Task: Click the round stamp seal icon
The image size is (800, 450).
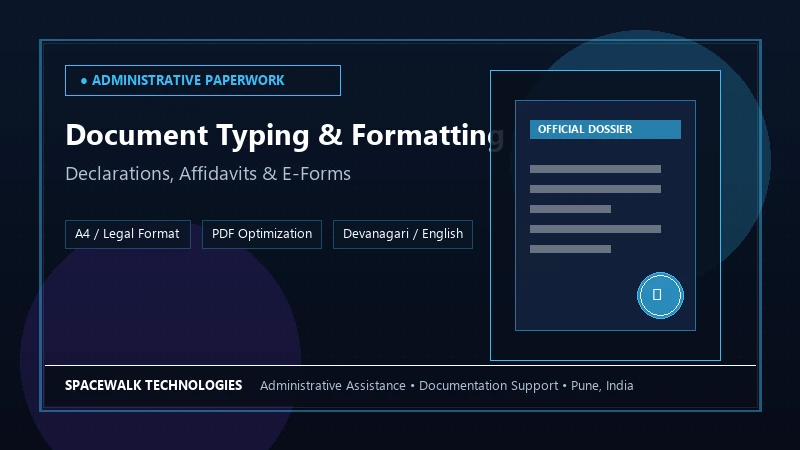Action: click(x=660, y=295)
